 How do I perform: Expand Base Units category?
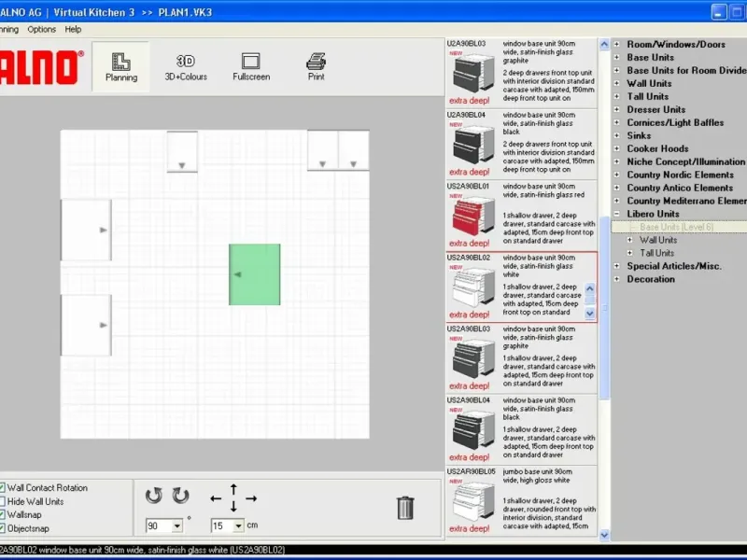pyautogui.click(x=617, y=57)
